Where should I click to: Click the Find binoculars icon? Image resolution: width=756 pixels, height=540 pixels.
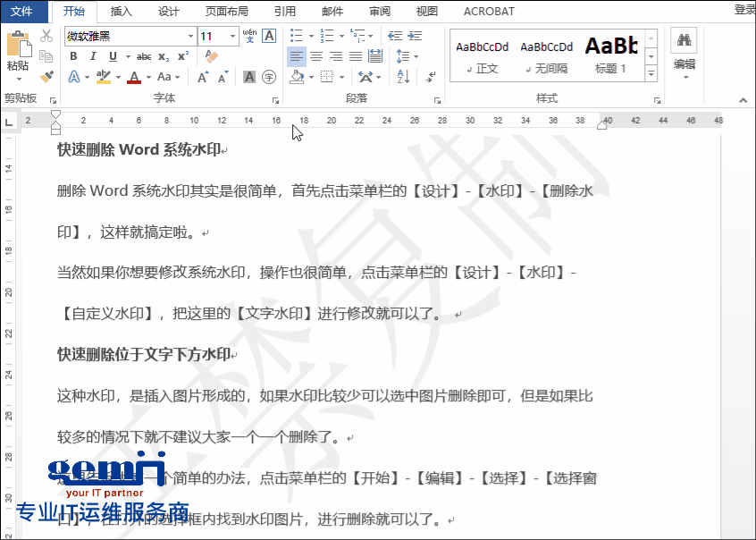pyautogui.click(x=684, y=41)
